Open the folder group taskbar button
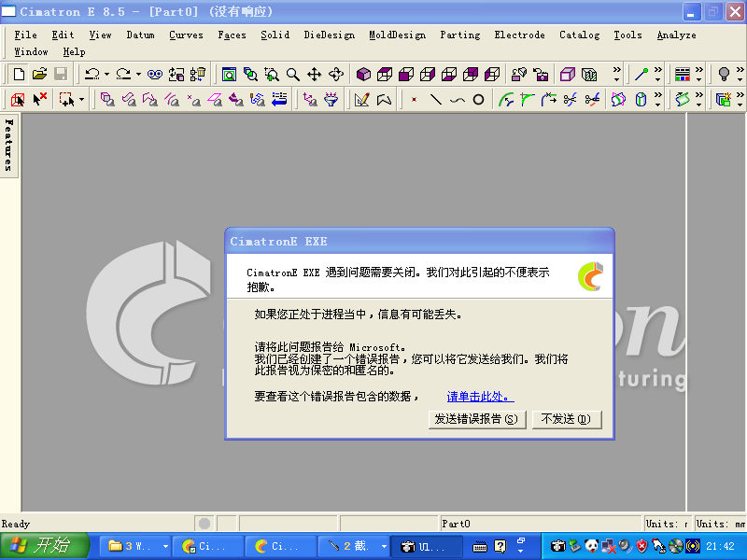747x560 pixels. click(x=136, y=546)
